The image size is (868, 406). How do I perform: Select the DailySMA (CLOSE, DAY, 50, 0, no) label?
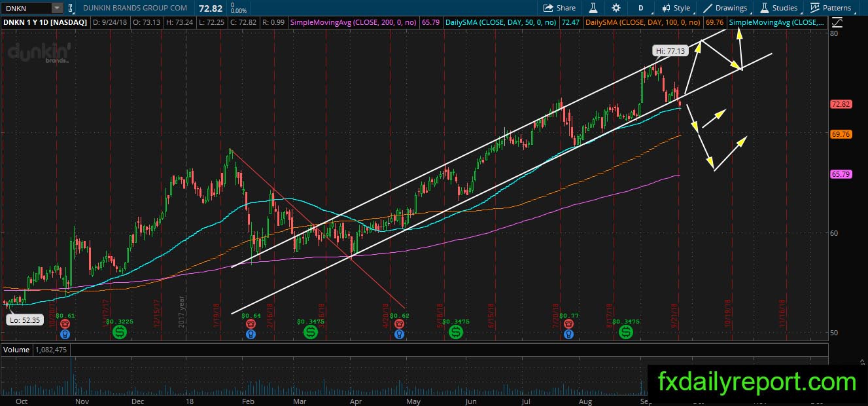tap(500, 22)
